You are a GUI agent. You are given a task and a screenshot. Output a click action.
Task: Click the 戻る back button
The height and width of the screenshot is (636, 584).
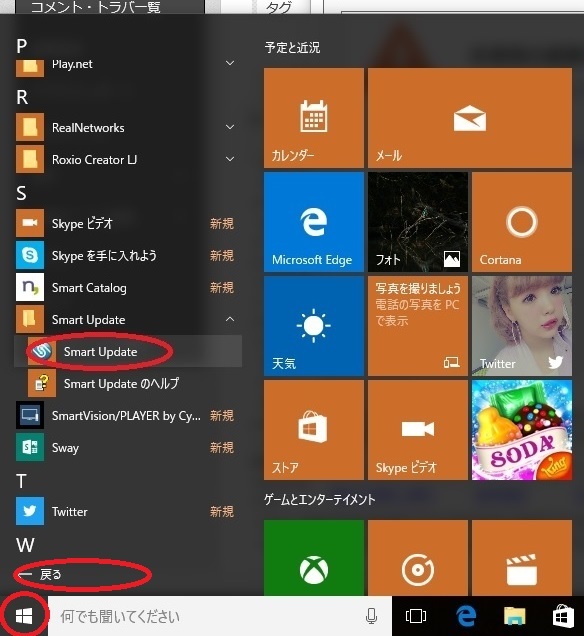click(x=41, y=574)
